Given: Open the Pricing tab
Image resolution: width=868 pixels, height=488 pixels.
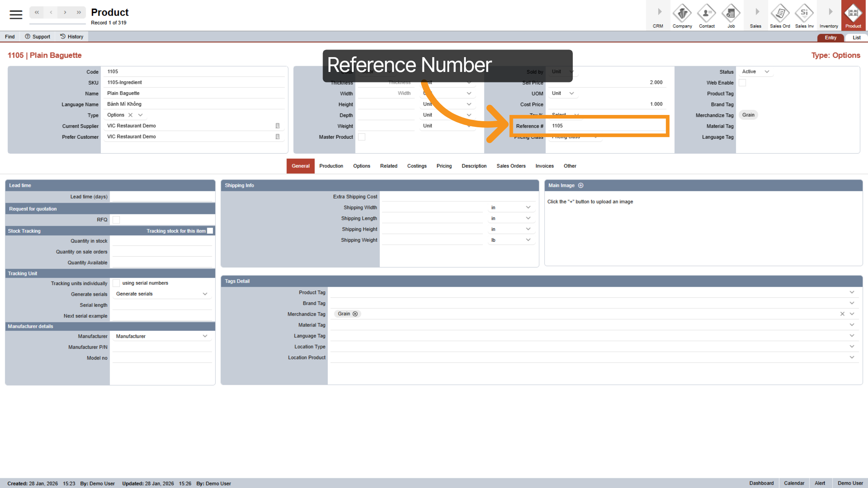Looking at the screenshot, I should pos(444,166).
